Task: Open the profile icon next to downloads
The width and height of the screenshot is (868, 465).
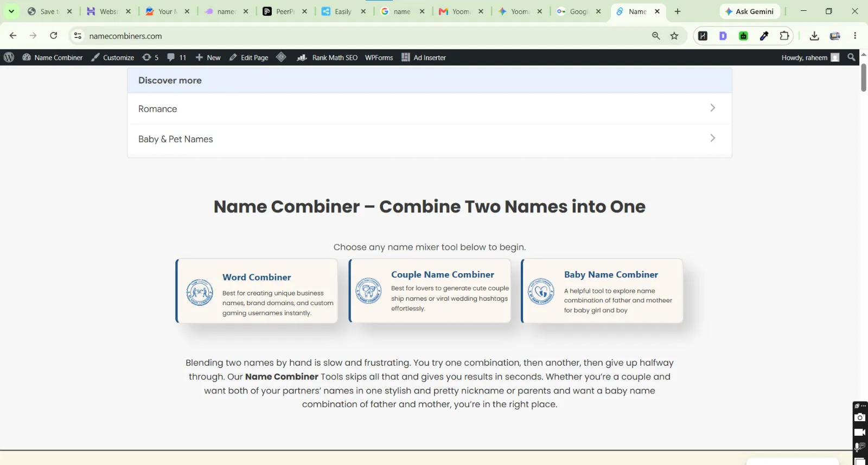Action: click(835, 36)
